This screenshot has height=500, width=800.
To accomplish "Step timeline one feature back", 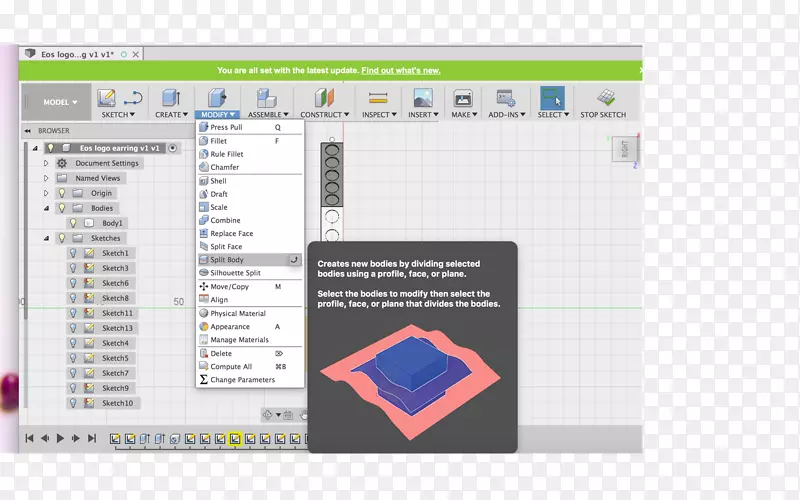I will click(45, 438).
